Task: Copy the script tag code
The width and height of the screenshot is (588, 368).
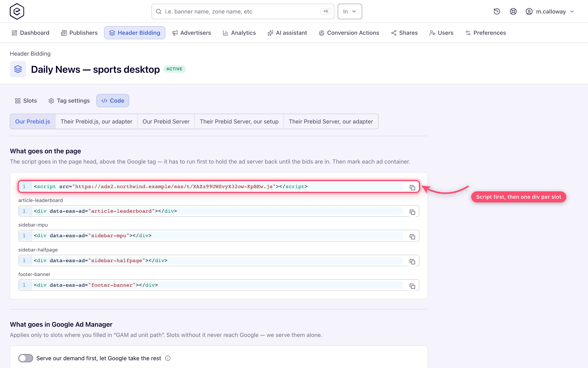Action: click(412, 187)
